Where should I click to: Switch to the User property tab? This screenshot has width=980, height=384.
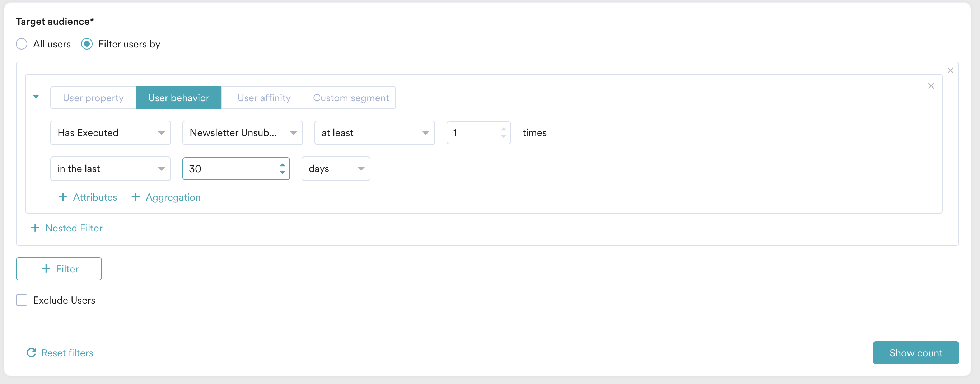[x=93, y=98]
